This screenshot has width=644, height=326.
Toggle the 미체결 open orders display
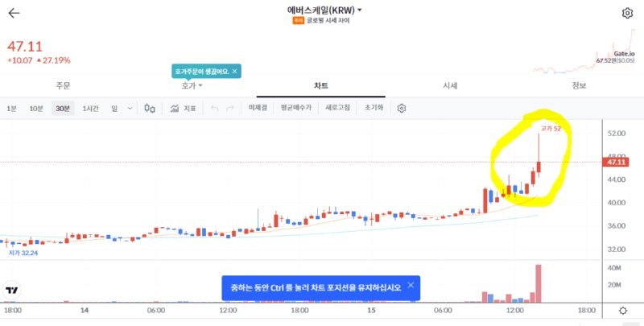258,108
